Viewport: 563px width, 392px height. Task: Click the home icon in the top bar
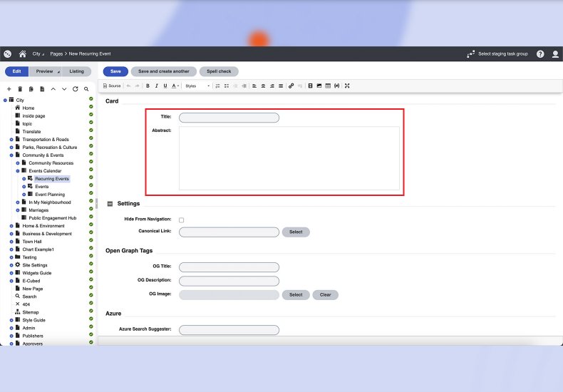point(23,53)
